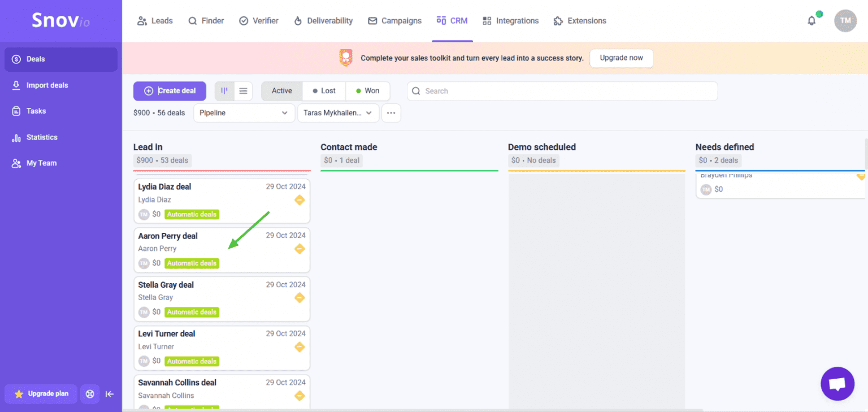The width and height of the screenshot is (868, 412).
Task: Open the Campaigns tab
Action: coord(394,21)
